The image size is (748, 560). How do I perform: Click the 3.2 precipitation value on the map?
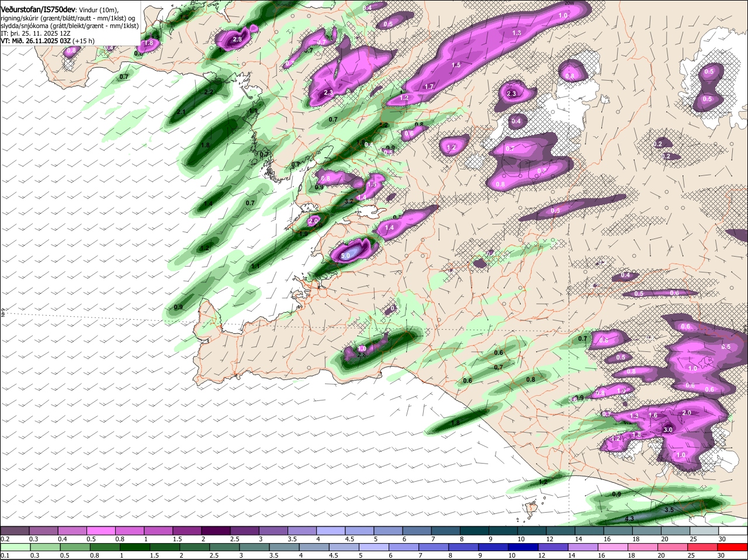coord(349,201)
